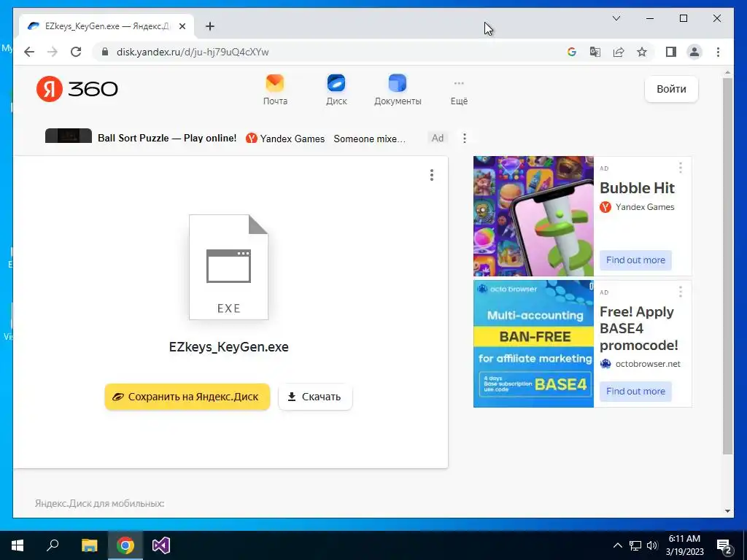
Task: Open File Explorer from the taskbar
Action: 89,545
